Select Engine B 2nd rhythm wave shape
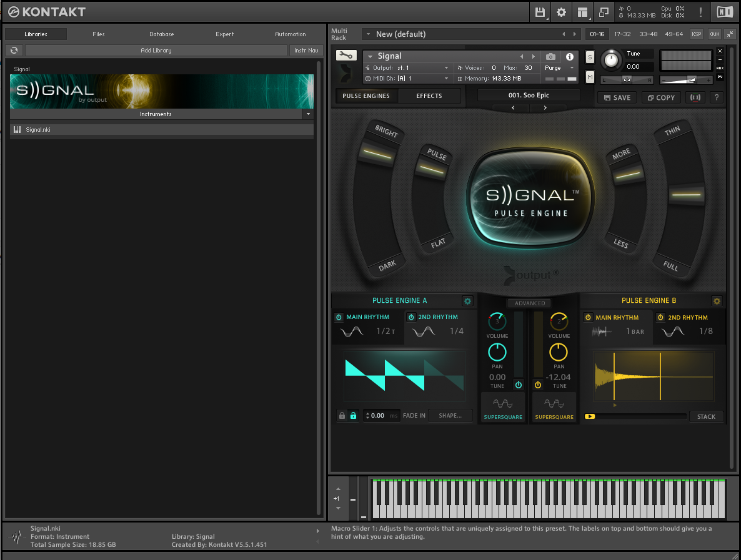The height and width of the screenshot is (560, 741). [x=674, y=332]
